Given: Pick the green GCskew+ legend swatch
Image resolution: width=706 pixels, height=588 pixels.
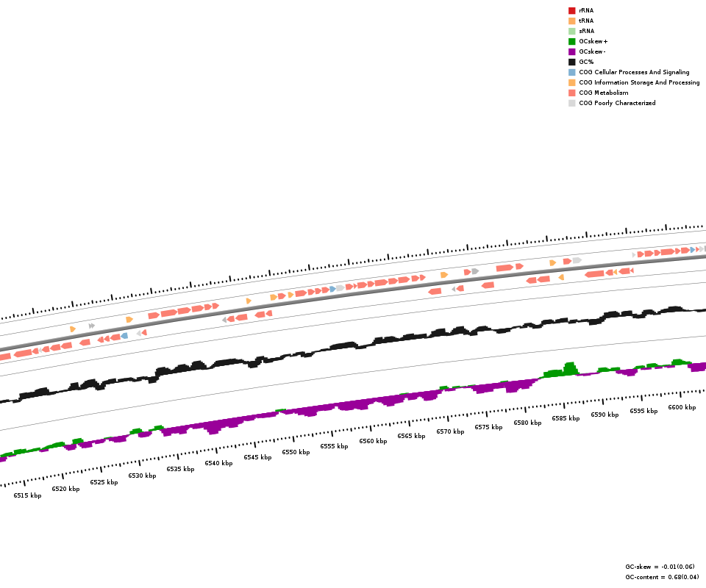Looking at the screenshot, I should 571,41.
